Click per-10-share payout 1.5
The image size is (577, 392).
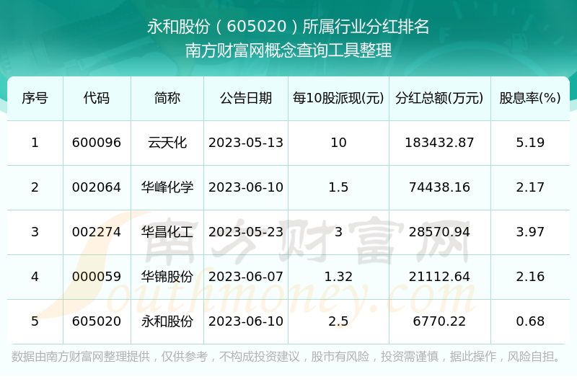click(x=338, y=187)
